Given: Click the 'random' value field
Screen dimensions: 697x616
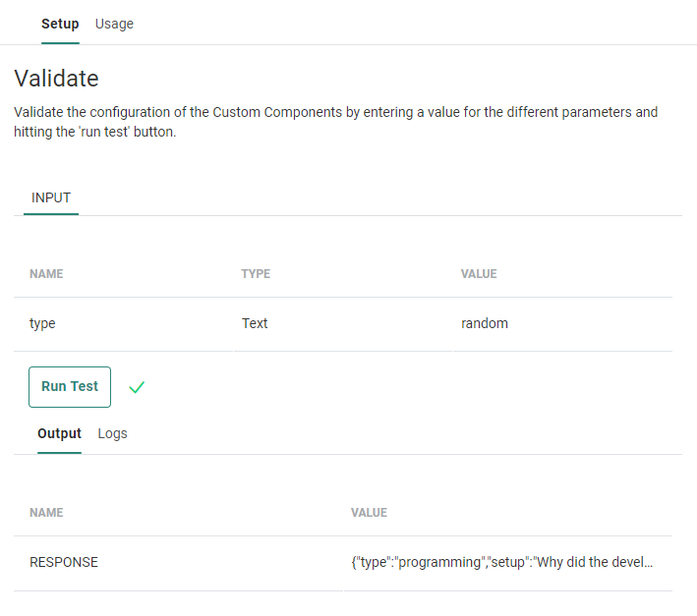Looking at the screenshot, I should (x=485, y=323).
